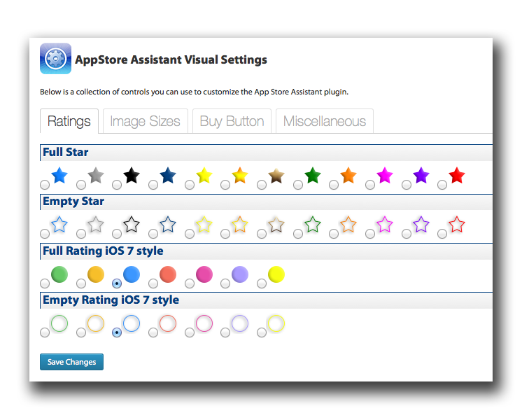The height and width of the screenshot is (420, 522).
Task: Click the purple empty iOS 7 rating circle
Action: coord(240,323)
